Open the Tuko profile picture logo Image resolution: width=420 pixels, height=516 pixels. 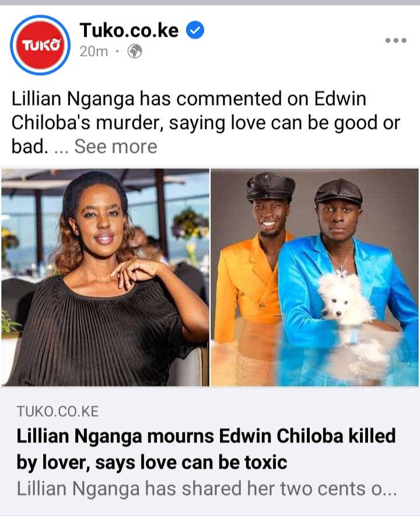tap(40, 45)
